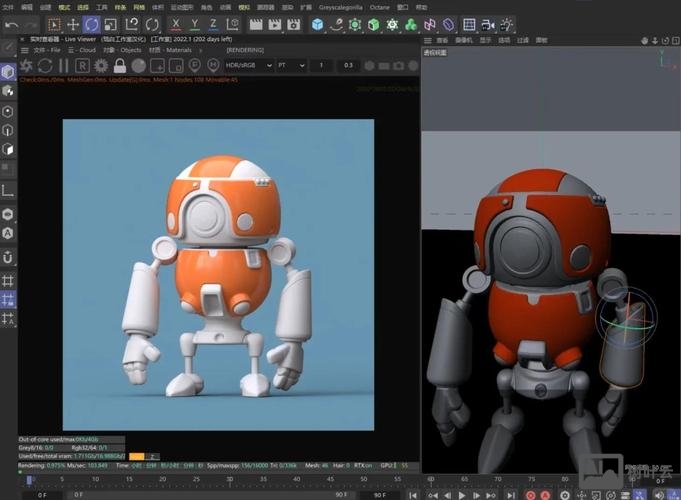
Task: Select the Pen spline tool icon
Action: pyautogui.click(x=335, y=24)
